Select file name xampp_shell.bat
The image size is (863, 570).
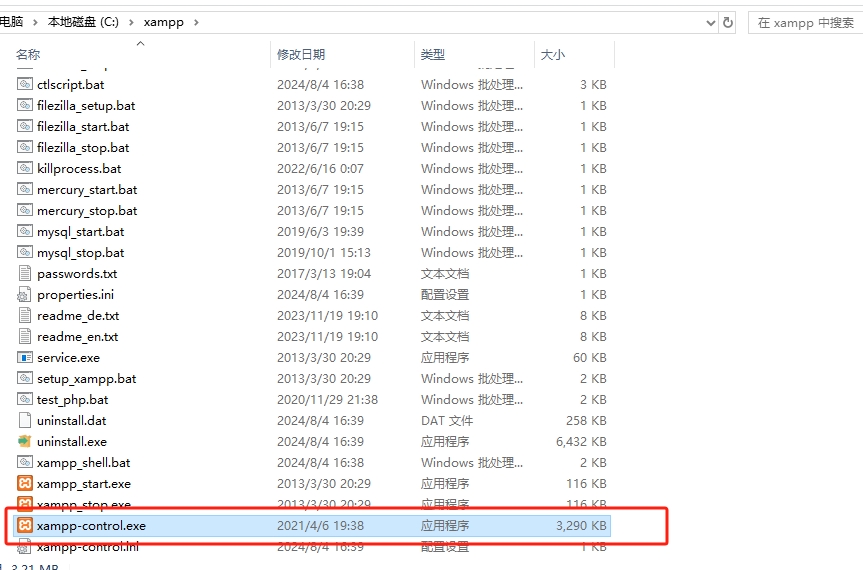[84, 462]
